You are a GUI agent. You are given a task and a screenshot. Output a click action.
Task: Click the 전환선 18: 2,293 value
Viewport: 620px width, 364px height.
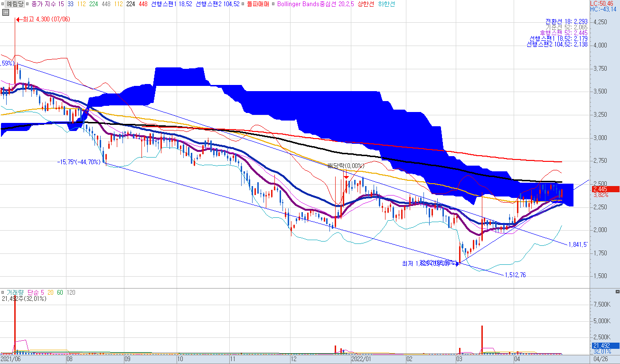(x=566, y=21)
